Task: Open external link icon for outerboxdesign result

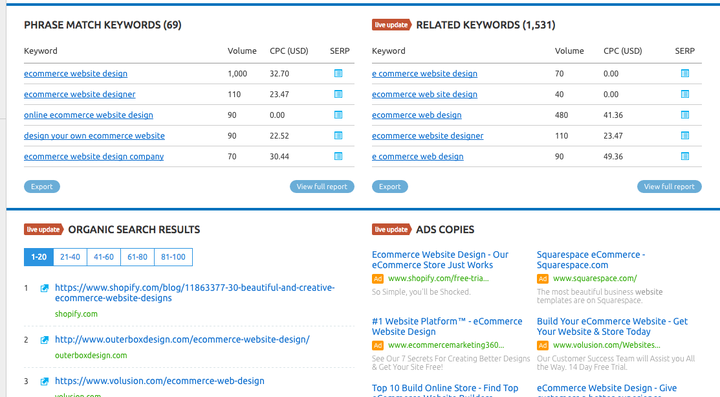Action: [x=44, y=340]
